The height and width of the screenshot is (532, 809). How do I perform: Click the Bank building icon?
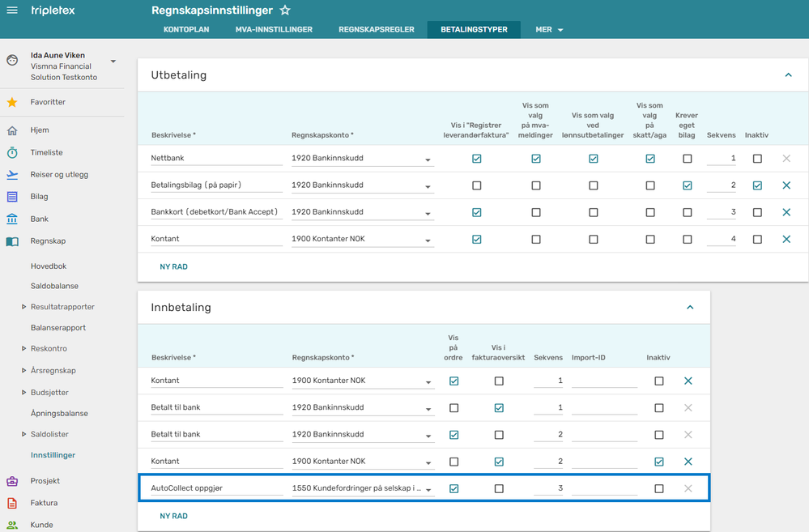(x=12, y=219)
